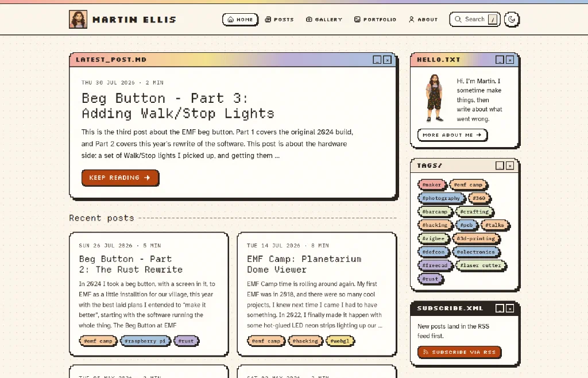Minimize the HELLO.TXT window

coord(500,60)
